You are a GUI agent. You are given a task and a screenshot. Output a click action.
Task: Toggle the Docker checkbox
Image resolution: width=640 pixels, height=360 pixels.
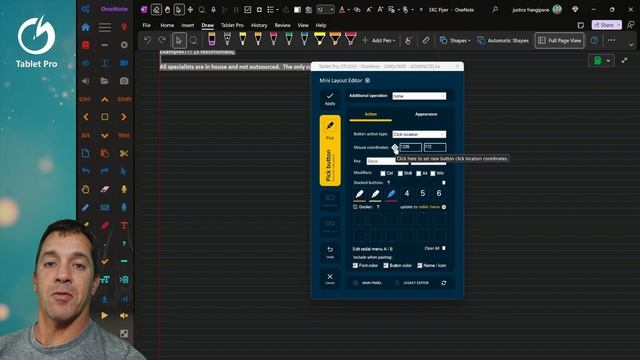tap(355, 207)
